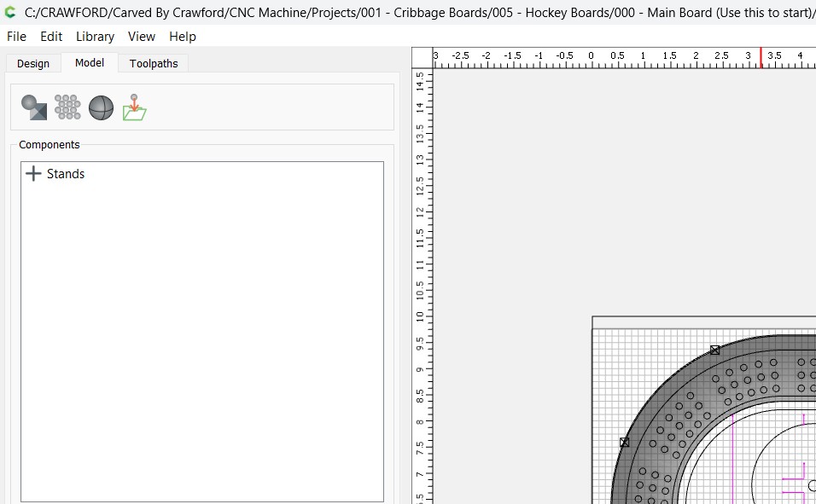Click empty space in the Components list

click(x=202, y=341)
